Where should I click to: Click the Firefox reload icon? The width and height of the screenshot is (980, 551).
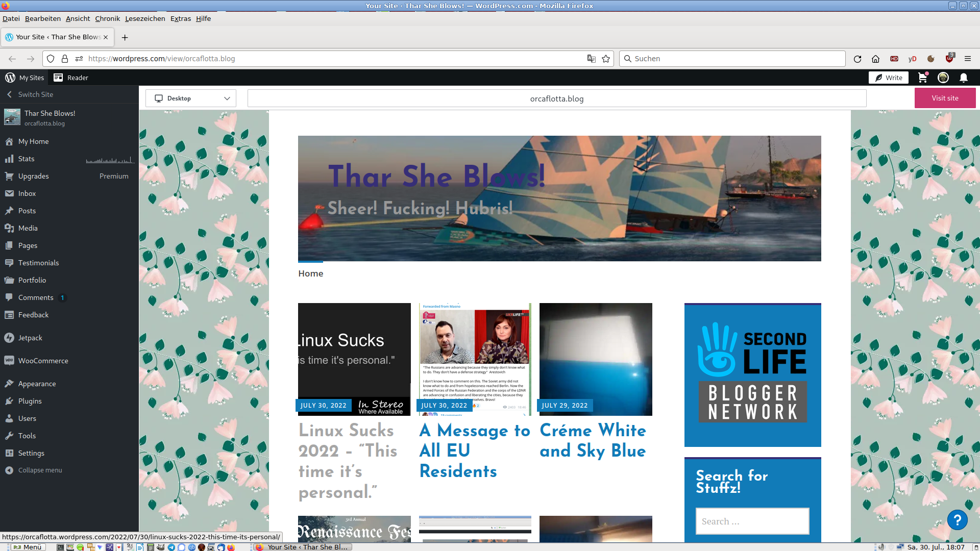click(x=857, y=59)
